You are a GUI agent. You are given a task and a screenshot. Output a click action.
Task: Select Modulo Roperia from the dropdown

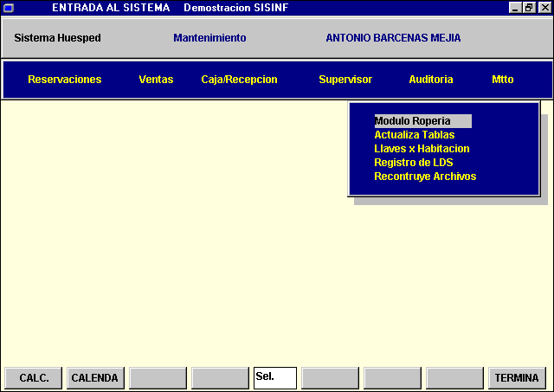coord(412,121)
